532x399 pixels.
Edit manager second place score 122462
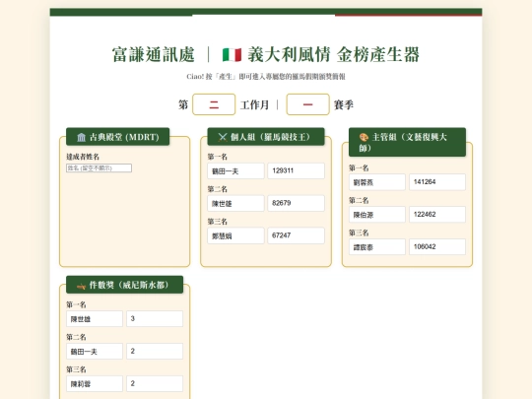pos(437,215)
